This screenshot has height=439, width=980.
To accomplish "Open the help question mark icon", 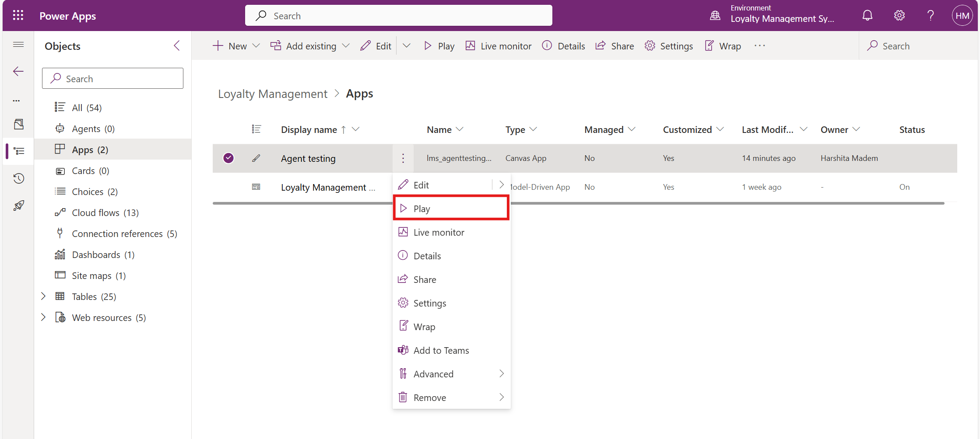I will (931, 16).
